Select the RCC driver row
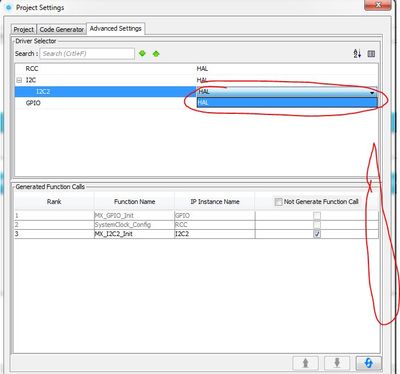400x374 pixels. coord(196,69)
